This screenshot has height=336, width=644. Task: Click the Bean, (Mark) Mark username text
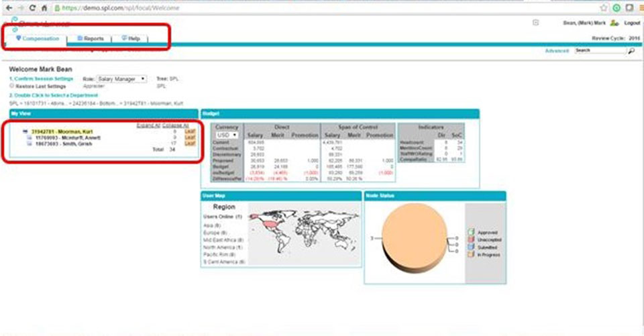[x=584, y=23]
